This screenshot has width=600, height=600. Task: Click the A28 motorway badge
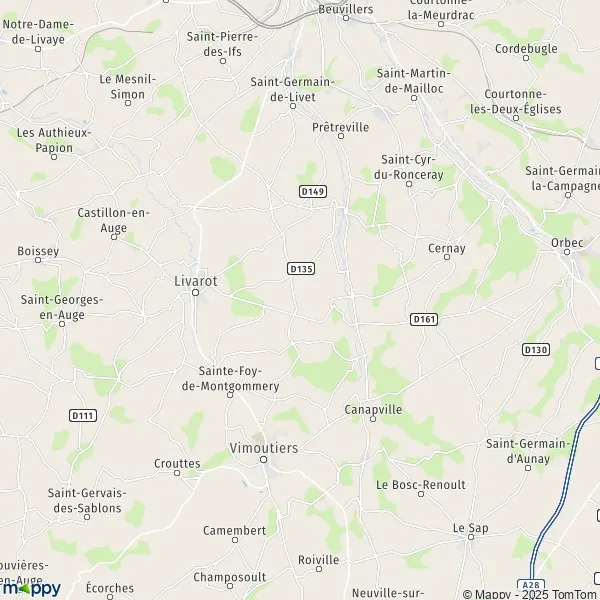pyautogui.click(x=531, y=585)
